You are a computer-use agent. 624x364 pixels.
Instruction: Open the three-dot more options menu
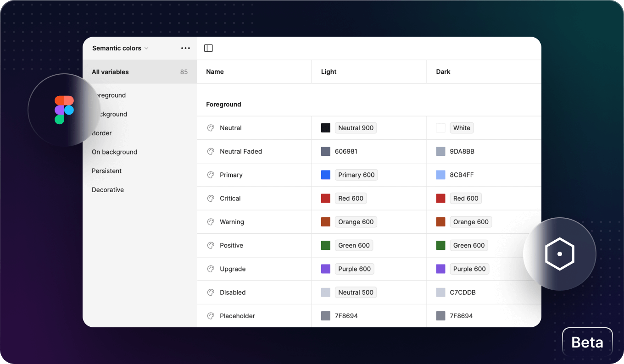coord(185,48)
